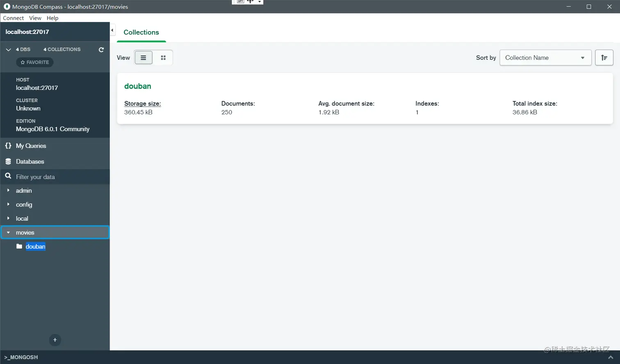Expand the admin database
Screen dimensions: 620x364
click(x=8, y=191)
